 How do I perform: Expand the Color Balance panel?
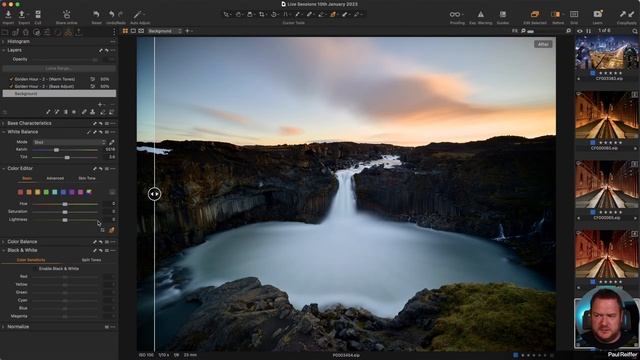[x=4, y=242]
